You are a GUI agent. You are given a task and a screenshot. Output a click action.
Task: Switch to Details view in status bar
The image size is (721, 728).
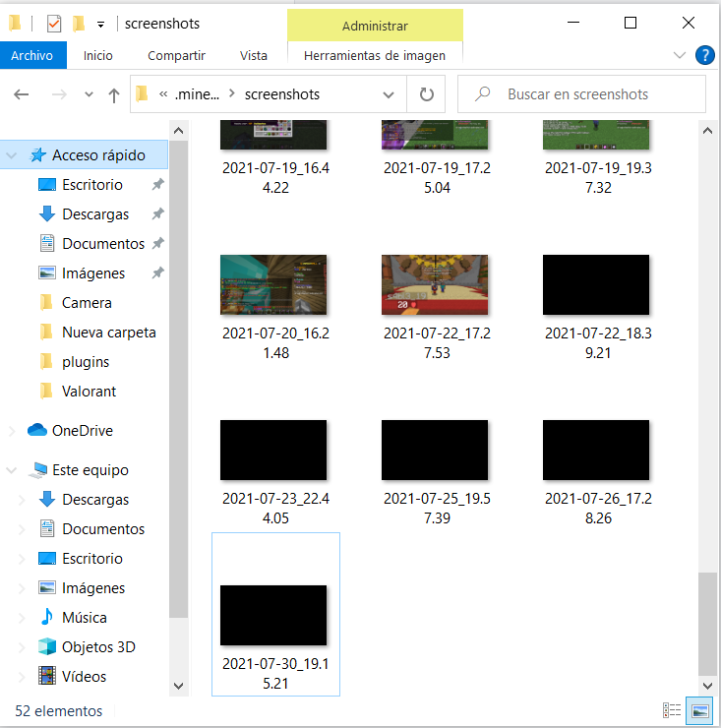[x=672, y=710]
